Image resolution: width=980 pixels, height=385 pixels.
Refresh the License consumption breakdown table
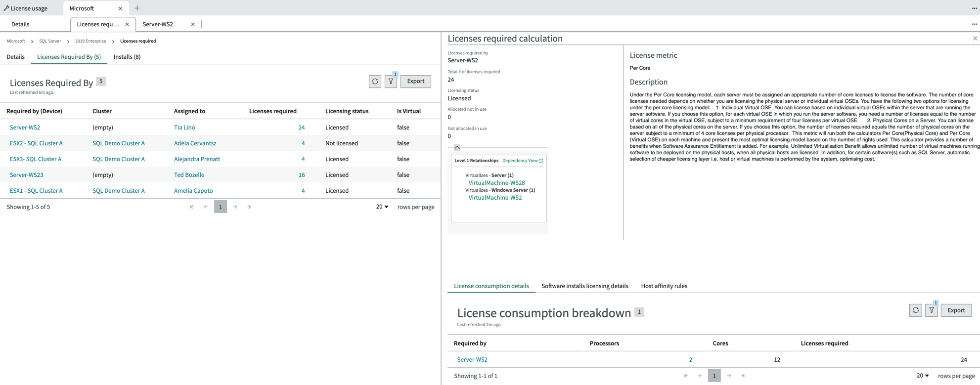pos(915,310)
